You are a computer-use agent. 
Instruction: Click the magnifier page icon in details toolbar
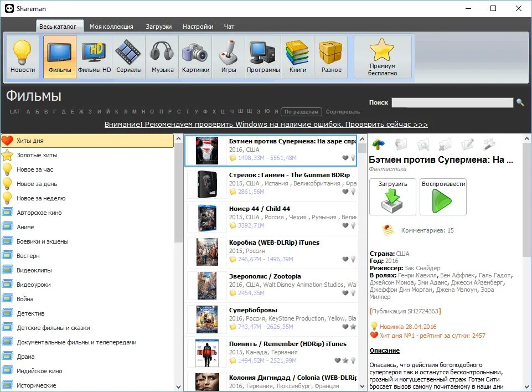point(423,145)
